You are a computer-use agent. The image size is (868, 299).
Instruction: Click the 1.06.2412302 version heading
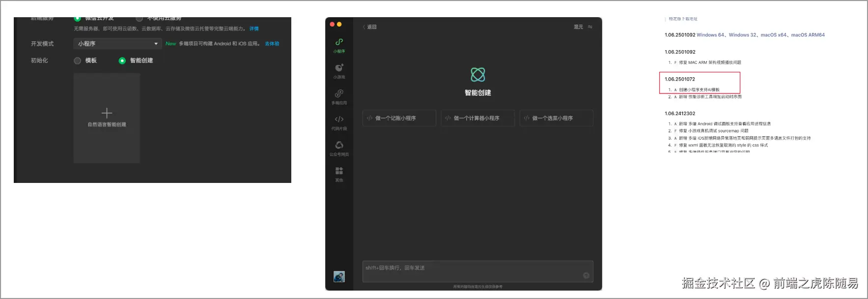(680, 114)
